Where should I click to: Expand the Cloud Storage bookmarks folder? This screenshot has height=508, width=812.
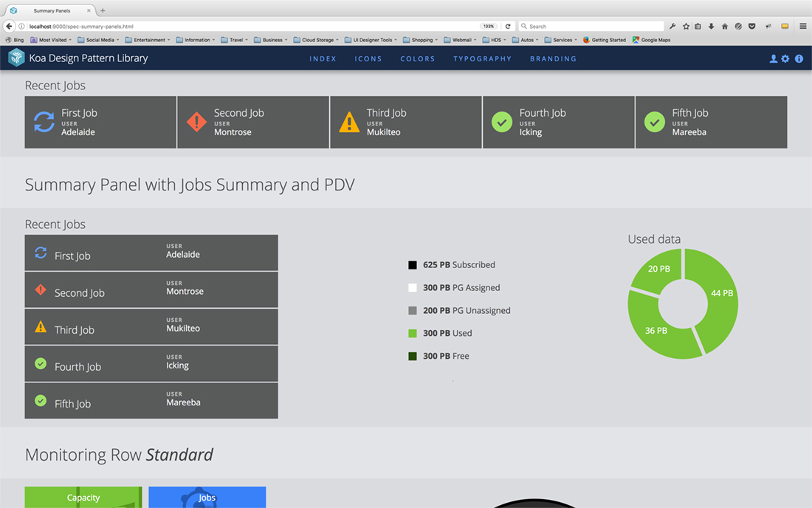tap(319, 40)
